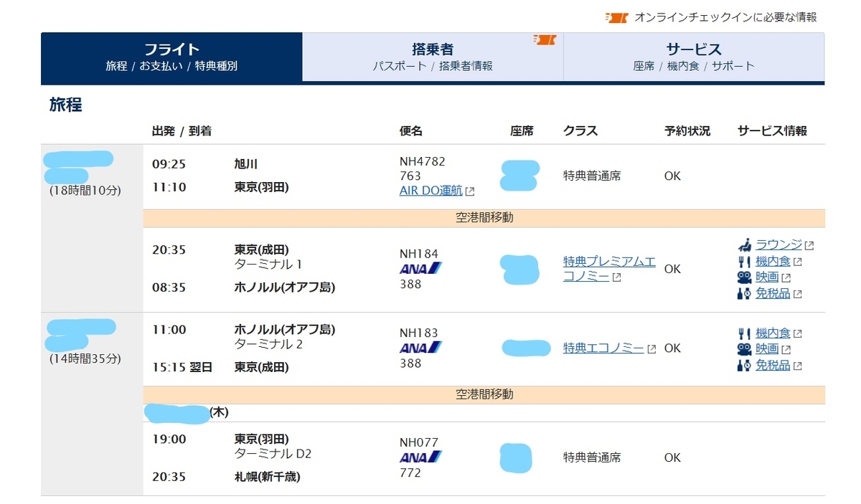Open the AIR DO運航 link

click(x=431, y=191)
